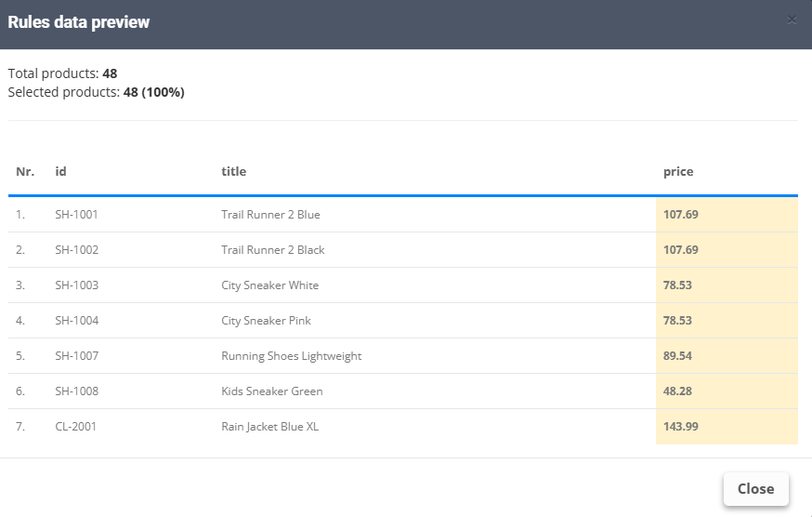
Task: Click the 'id' column header
Action: click(60, 172)
